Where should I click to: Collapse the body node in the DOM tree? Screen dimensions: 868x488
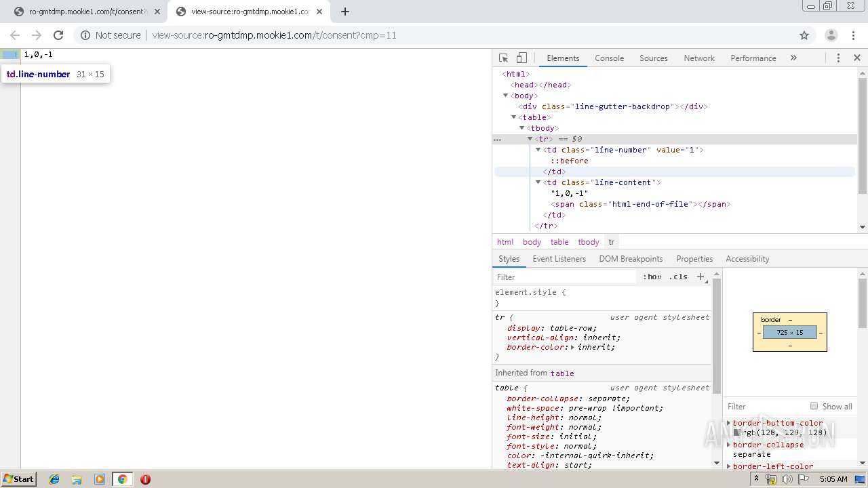(x=506, y=96)
